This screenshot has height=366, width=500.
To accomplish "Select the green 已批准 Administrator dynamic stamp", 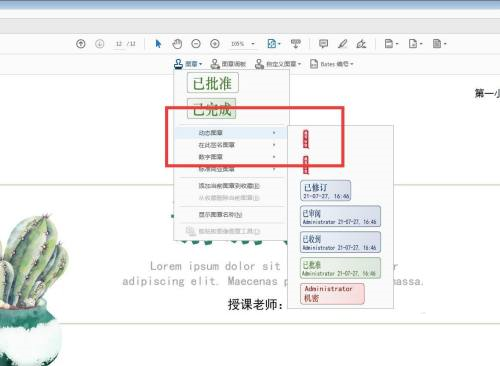I will pos(340,268).
